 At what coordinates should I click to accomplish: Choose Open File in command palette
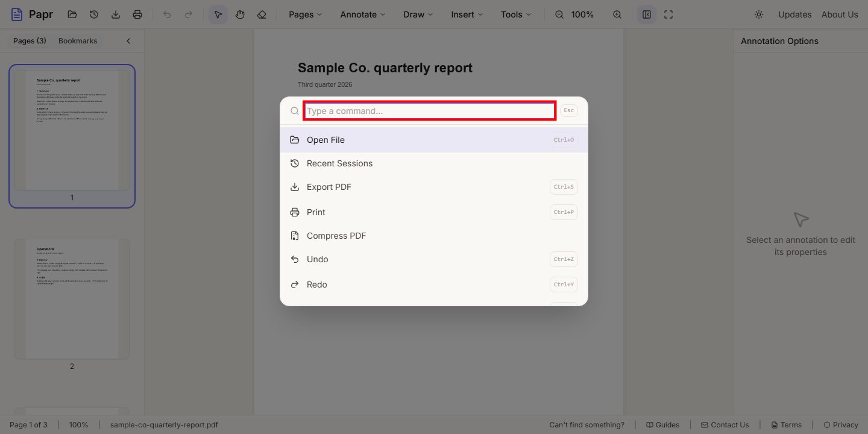(434, 140)
